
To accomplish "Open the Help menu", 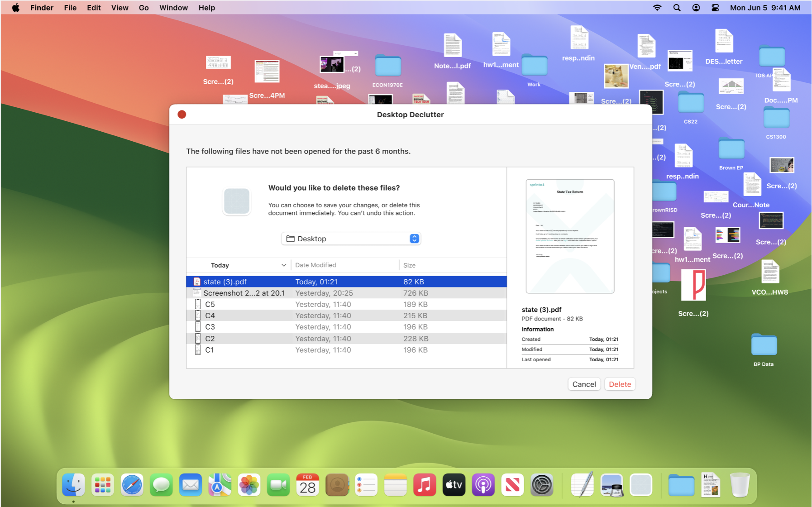I will tap(207, 8).
